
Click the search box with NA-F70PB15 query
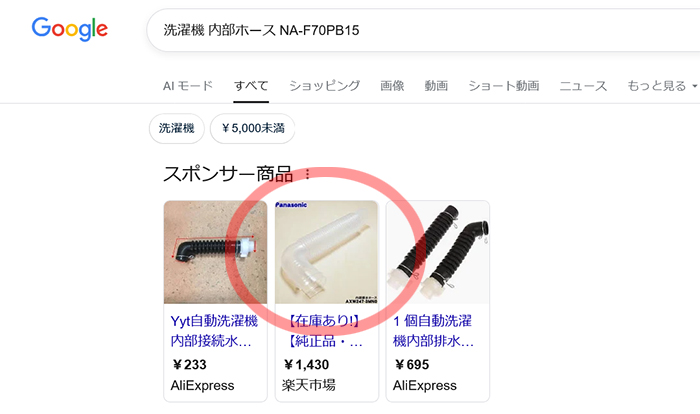(423, 30)
